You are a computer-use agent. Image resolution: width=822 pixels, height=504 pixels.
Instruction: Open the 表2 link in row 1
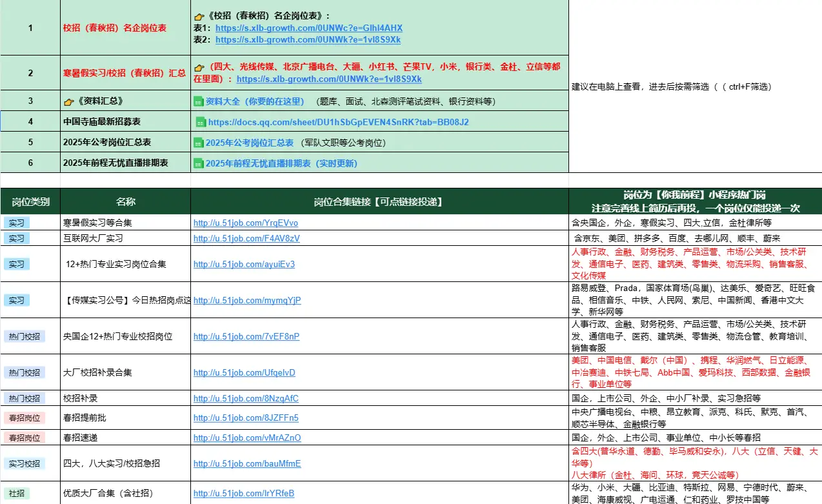click(x=308, y=40)
